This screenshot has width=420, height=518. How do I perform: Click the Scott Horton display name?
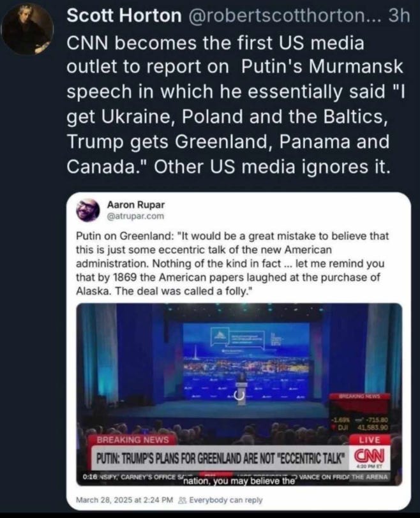(x=124, y=15)
